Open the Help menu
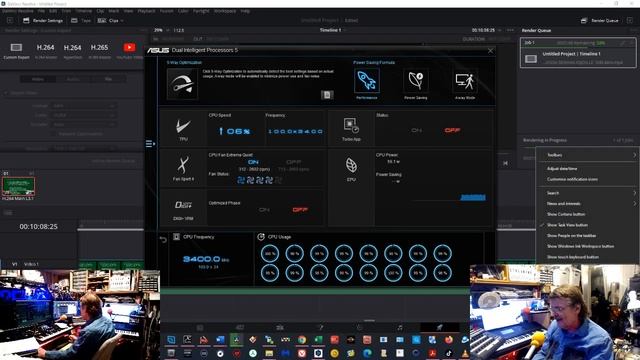The height and width of the screenshot is (360, 640). pos(245,11)
